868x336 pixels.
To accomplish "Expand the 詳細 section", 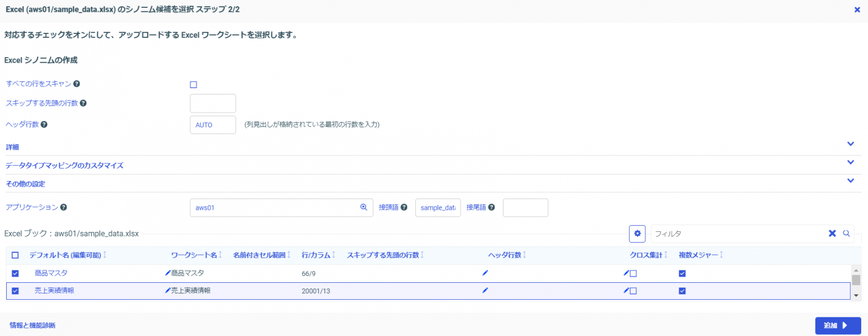I will [850, 144].
